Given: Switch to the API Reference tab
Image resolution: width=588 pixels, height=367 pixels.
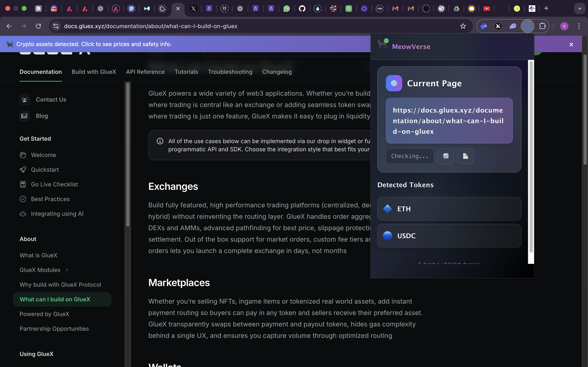Looking at the screenshot, I should (145, 72).
